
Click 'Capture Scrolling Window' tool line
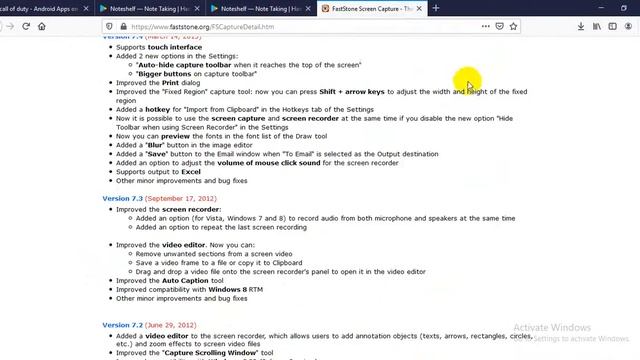coord(195,353)
